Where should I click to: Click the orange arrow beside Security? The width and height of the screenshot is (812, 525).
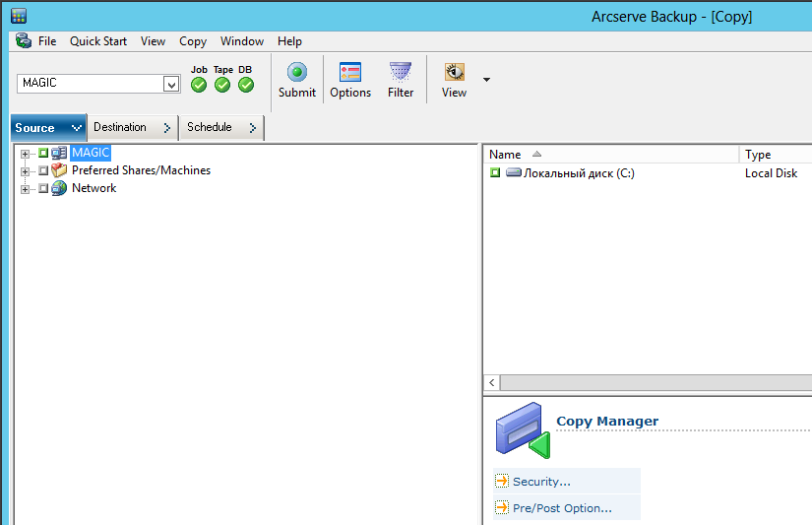coord(502,481)
